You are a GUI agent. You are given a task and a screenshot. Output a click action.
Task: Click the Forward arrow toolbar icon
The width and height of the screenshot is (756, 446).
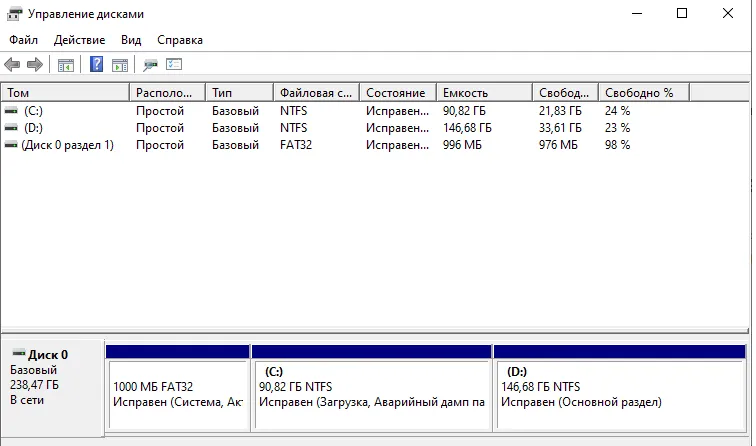35,64
